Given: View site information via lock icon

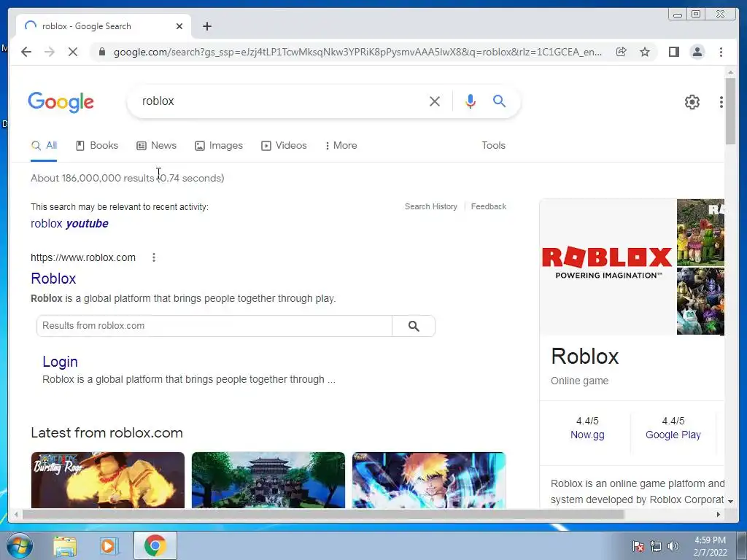Looking at the screenshot, I should [x=102, y=52].
